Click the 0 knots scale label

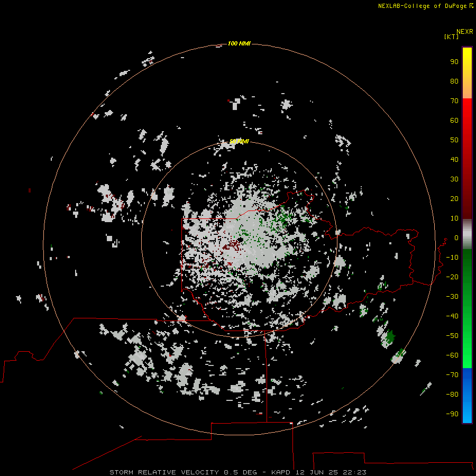456,238
